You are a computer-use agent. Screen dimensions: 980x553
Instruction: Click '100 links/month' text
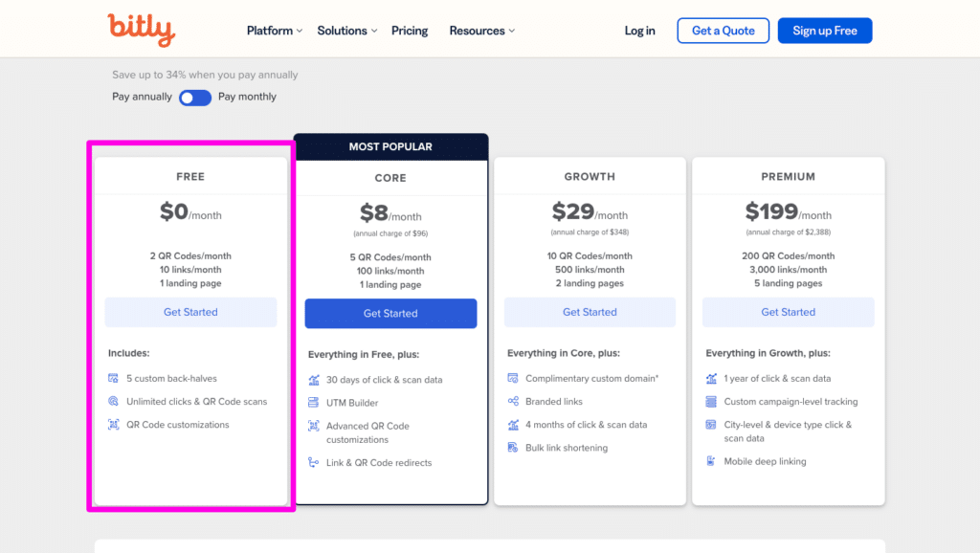click(390, 271)
